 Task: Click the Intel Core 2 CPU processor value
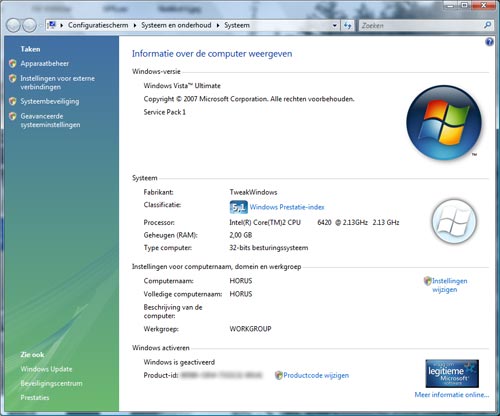coord(314,222)
